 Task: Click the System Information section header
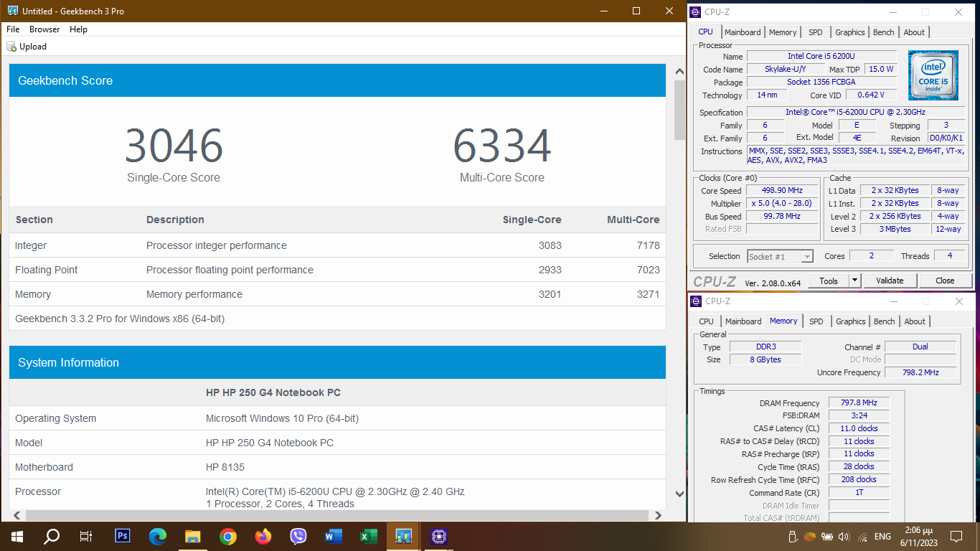coord(337,362)
